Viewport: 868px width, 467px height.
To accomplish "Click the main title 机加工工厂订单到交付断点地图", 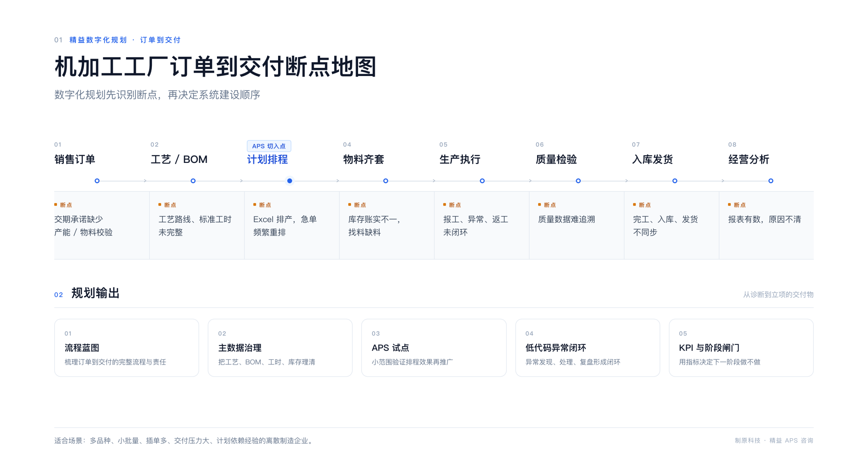I will tap(215, 67).
